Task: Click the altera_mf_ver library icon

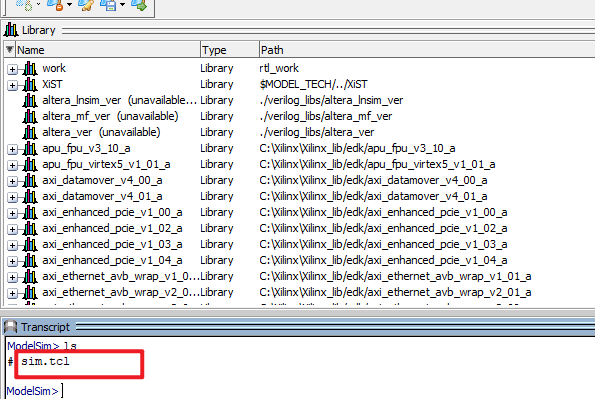Action: tap(30, 116)
